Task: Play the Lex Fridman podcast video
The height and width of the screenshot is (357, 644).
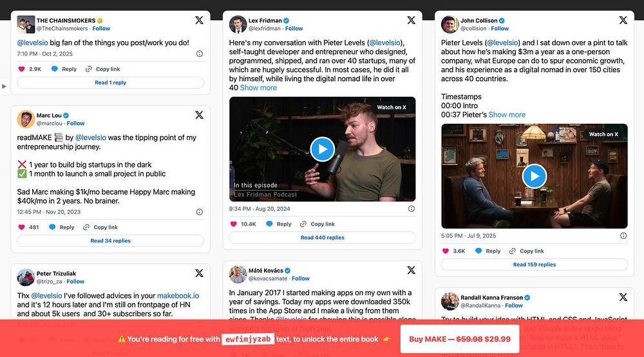Action: coord(323,149)
